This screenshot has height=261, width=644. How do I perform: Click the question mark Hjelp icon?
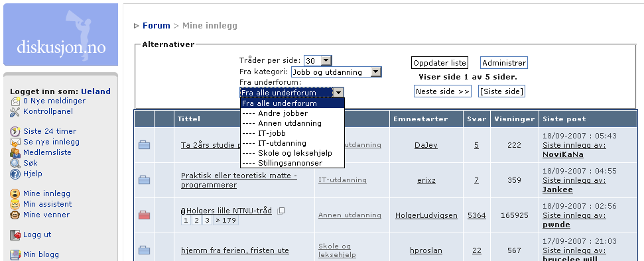pos(15,174)
